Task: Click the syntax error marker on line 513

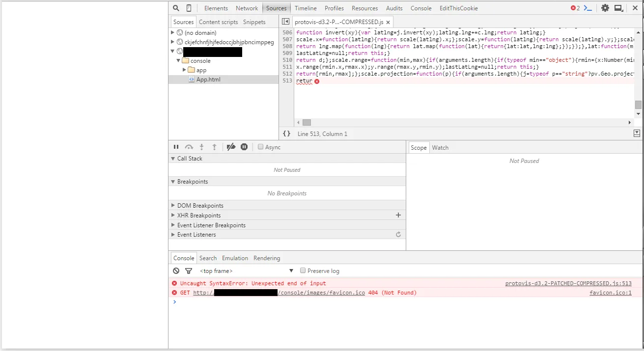Action: (317, 81)
